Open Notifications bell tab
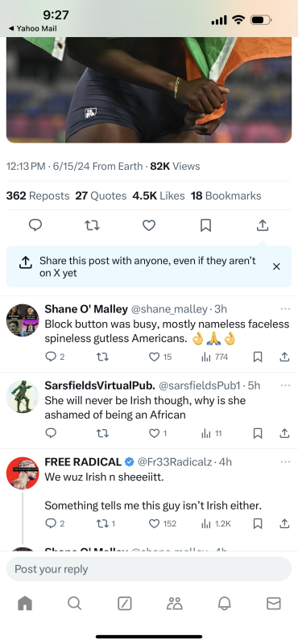 (224, 603)
